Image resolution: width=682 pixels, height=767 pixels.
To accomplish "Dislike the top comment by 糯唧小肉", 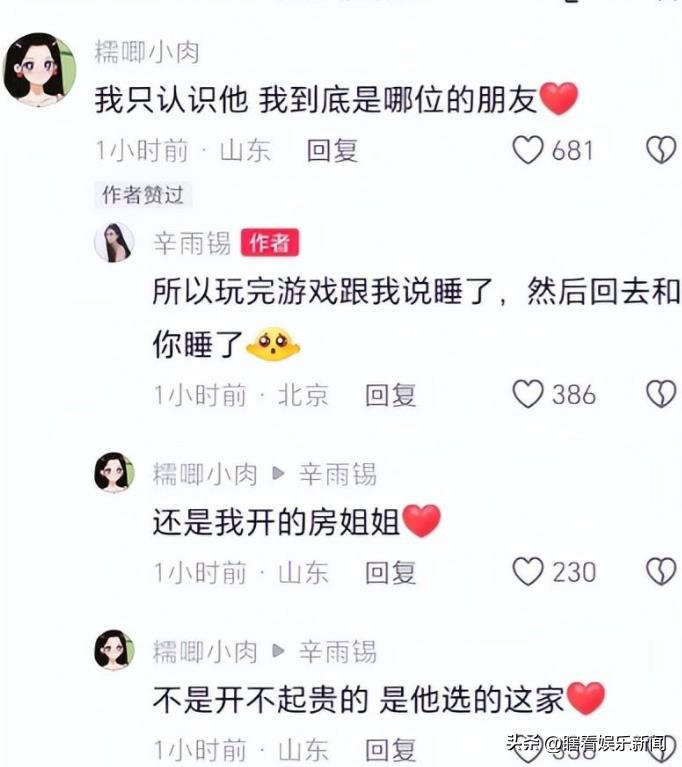I will coord(661,150).
